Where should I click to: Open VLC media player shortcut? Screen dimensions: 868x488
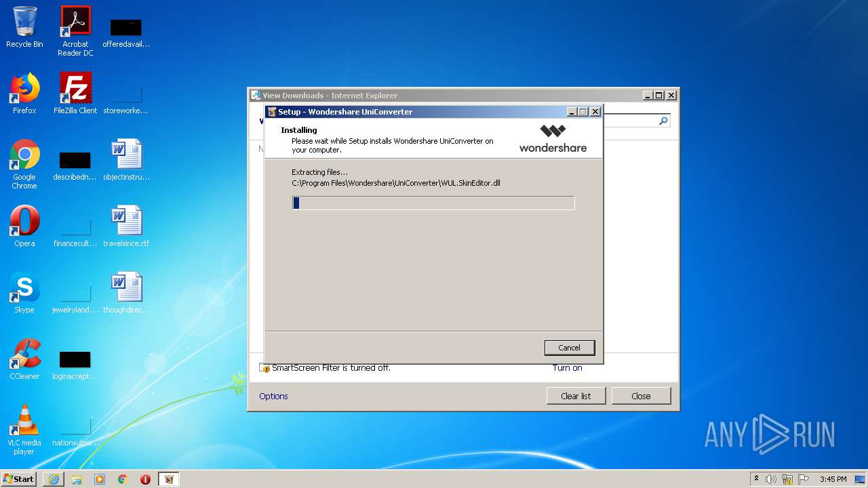24,430
